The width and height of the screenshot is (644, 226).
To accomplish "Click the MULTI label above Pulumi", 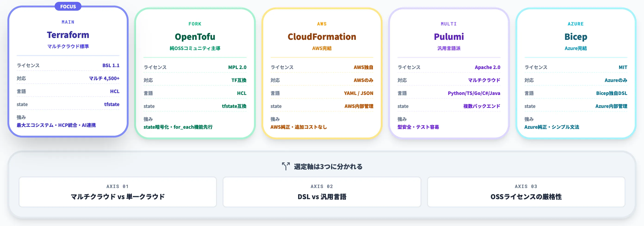I will pos(449,24).
